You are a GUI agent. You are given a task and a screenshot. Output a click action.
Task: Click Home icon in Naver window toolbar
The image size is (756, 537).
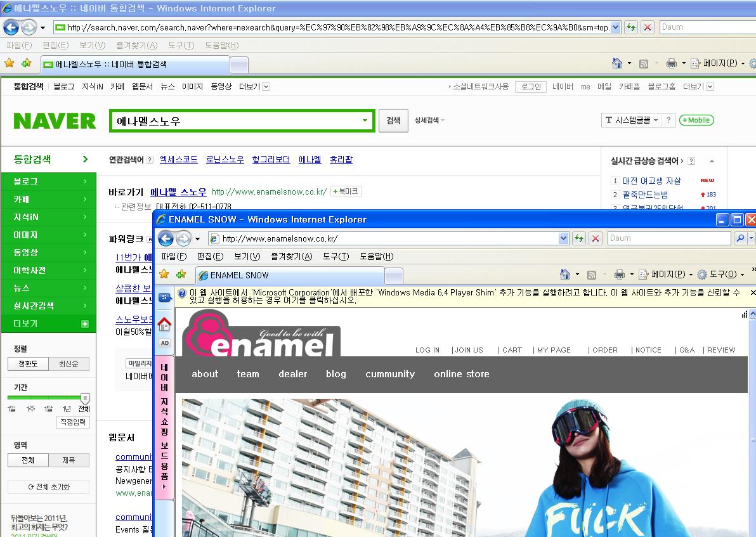click(616, 63)
